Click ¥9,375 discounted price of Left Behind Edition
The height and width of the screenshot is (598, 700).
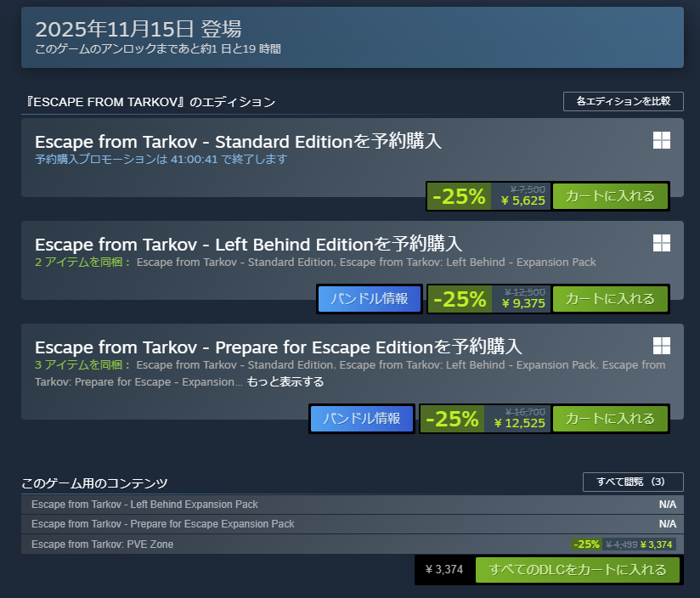(523, 304)
